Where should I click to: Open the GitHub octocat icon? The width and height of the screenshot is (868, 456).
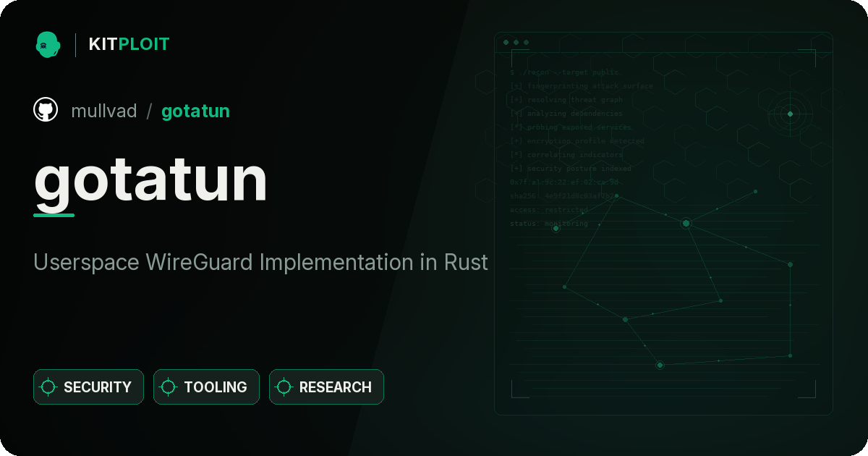tap(46, 110)
